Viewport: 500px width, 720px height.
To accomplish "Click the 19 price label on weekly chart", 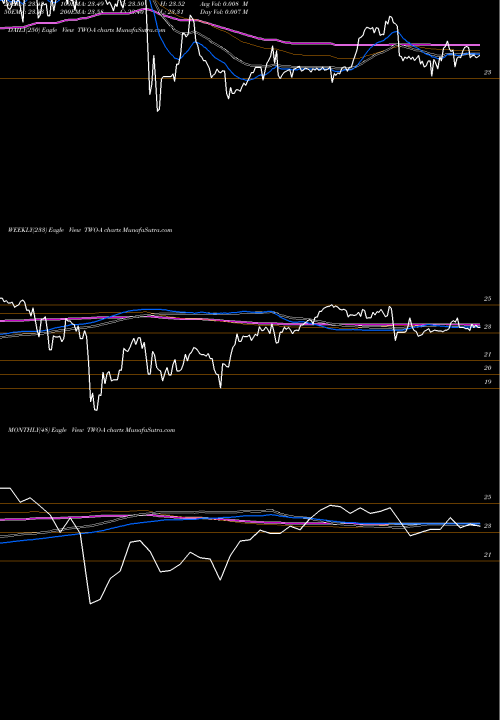I will (487, 382).
